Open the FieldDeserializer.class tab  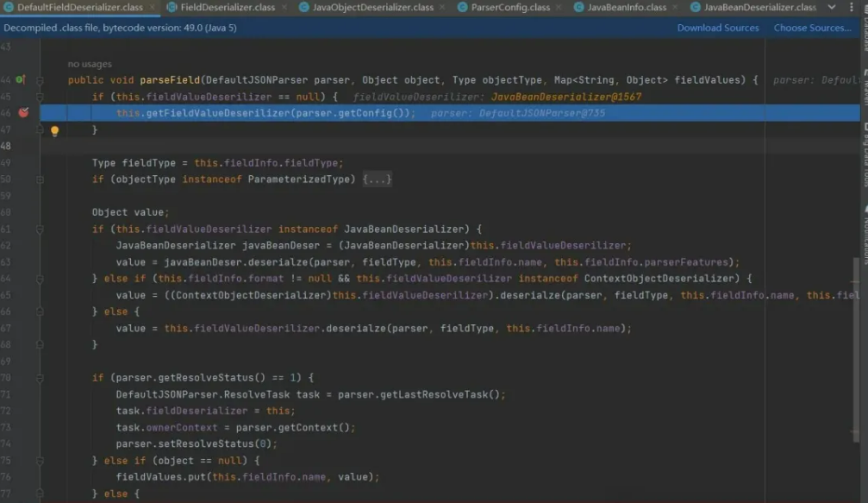coord(228,7)
